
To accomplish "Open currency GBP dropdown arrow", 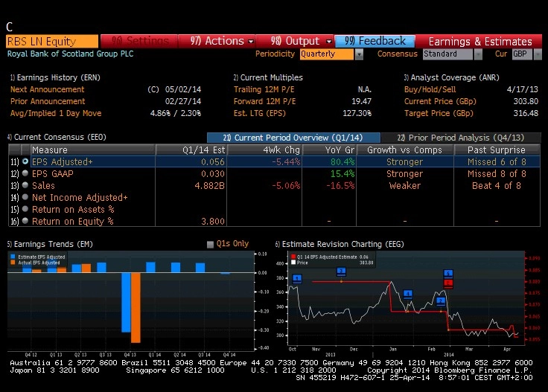I will (x=538, y=54).
